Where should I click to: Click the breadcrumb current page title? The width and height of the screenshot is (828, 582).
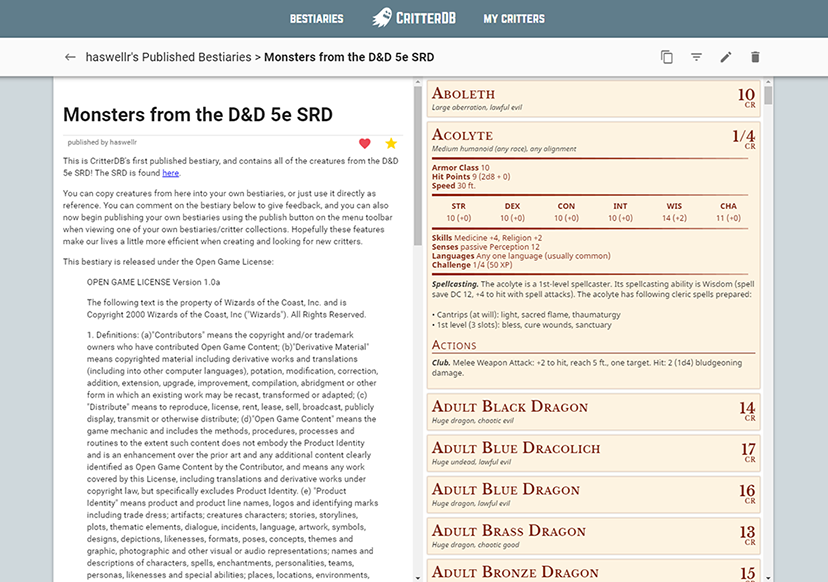click(x=349, y=57)
